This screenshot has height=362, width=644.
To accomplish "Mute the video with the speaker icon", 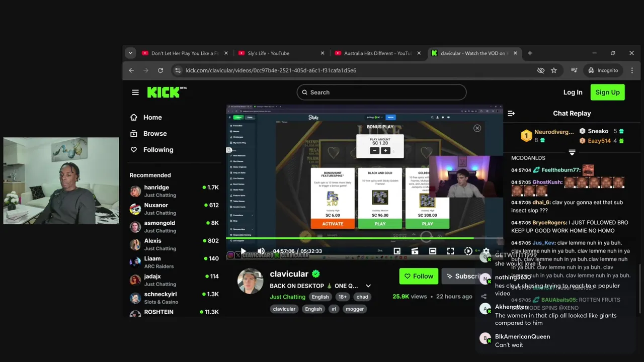I will coord(261,251).
